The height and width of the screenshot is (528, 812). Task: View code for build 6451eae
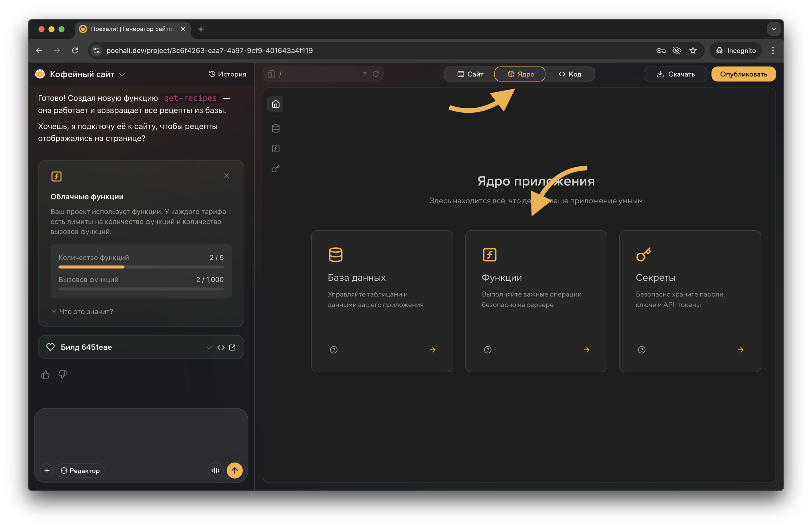coord(221,347)
